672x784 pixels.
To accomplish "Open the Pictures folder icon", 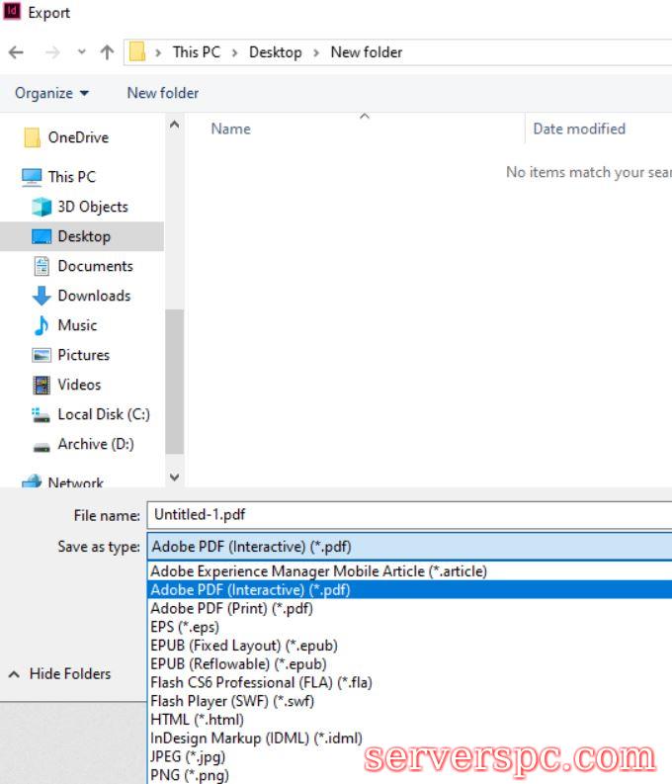I will 42,355.
